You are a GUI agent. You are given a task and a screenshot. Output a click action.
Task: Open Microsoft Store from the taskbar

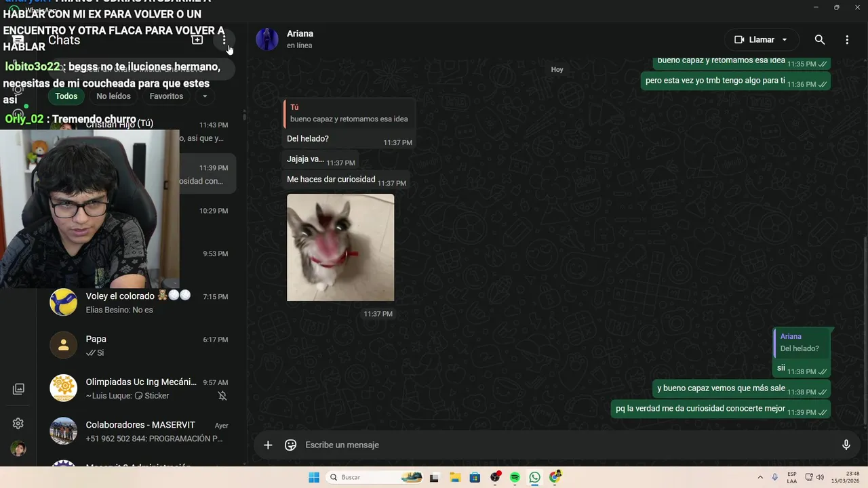point(475,477)
